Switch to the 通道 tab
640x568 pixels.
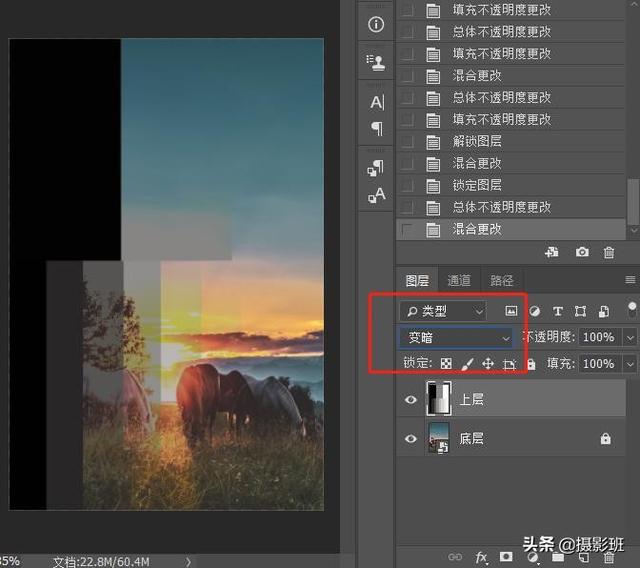tap(459, 281)
